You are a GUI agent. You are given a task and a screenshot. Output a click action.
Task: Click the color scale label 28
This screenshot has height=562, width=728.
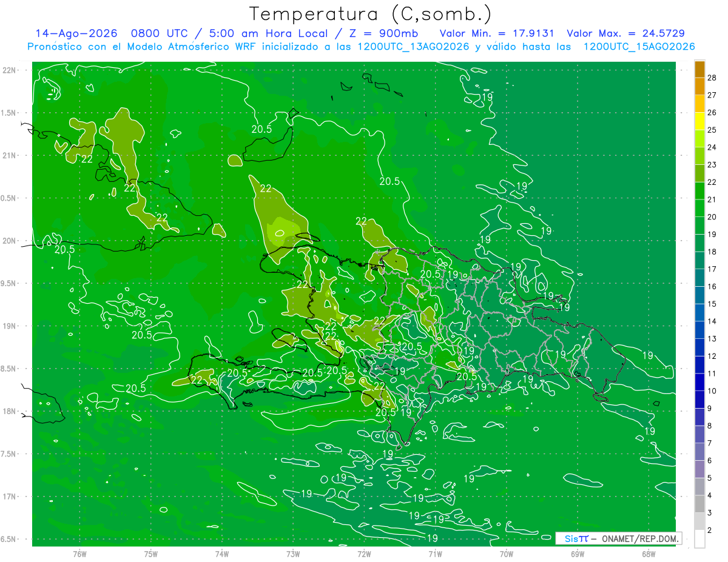(x=712, y=78)
